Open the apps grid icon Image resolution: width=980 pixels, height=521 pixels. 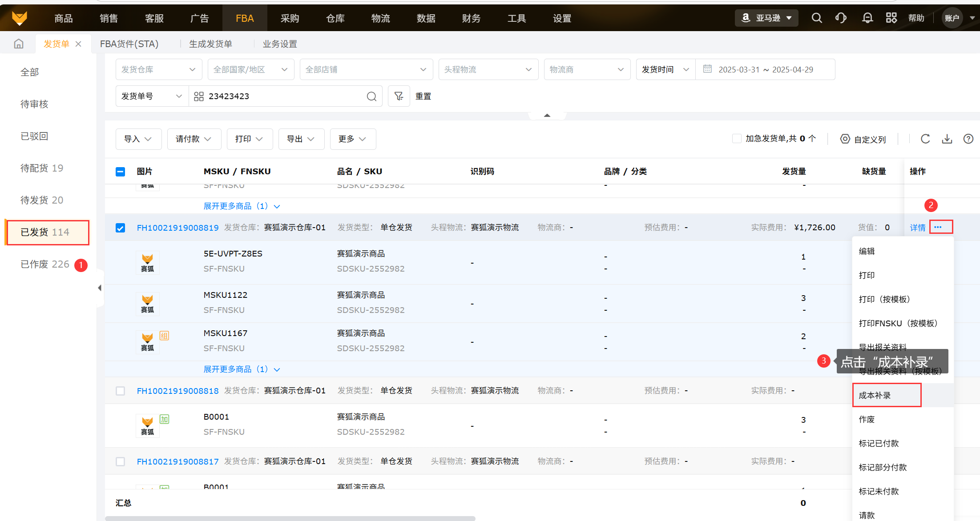tap(891, 18)
